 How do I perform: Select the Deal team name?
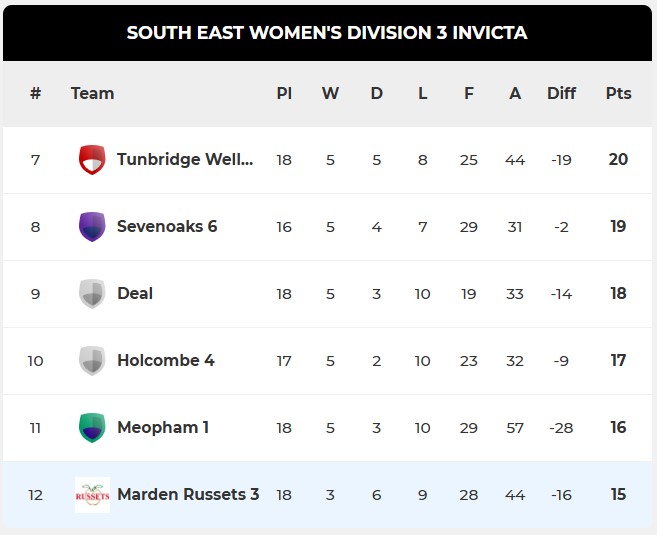(x=135, y=294)
